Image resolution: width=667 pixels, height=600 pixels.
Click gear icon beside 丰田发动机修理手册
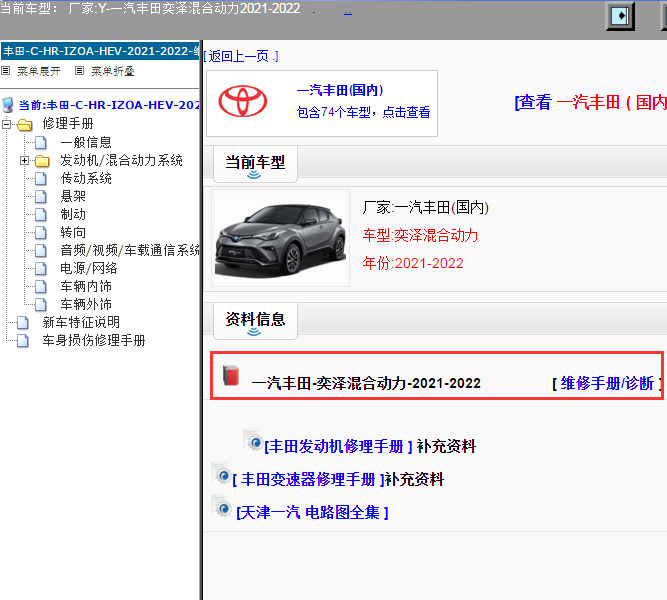point(253,440)
